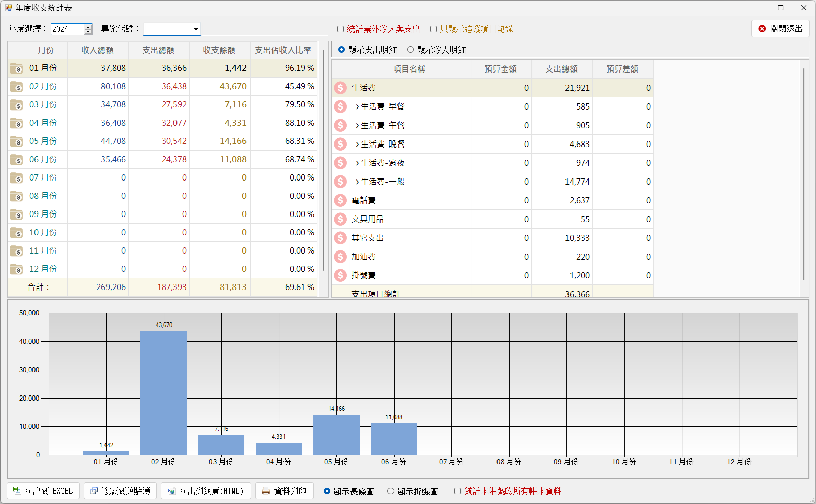Screen dimensions: 816x504
Task: Click the 收支餘額 column header
Action: pos(220,50)
